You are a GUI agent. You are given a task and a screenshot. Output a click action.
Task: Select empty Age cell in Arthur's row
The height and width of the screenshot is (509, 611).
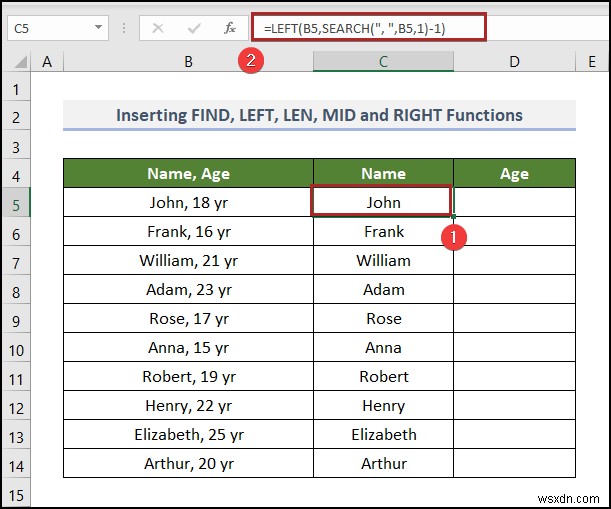click(x=514, y=464)
